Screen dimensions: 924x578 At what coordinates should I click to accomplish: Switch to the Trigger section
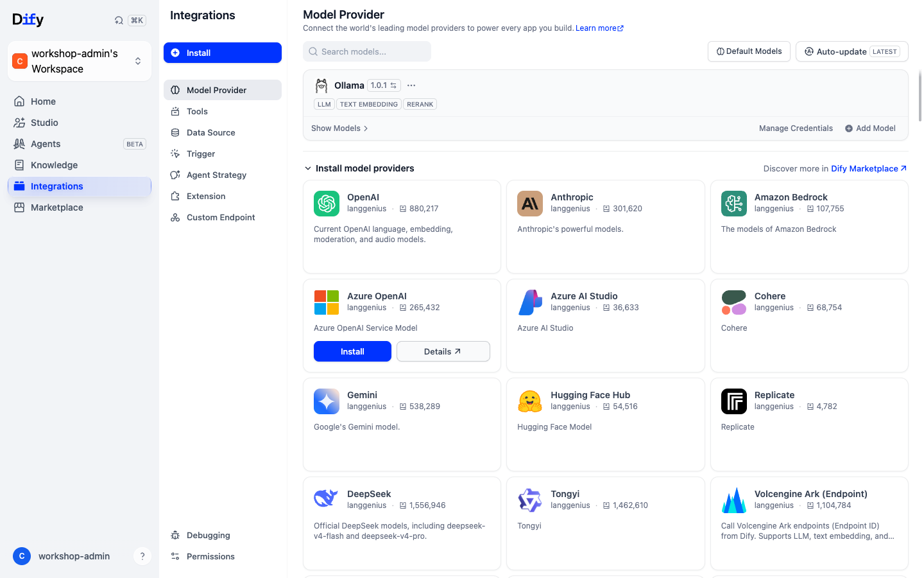pos(223,153)
